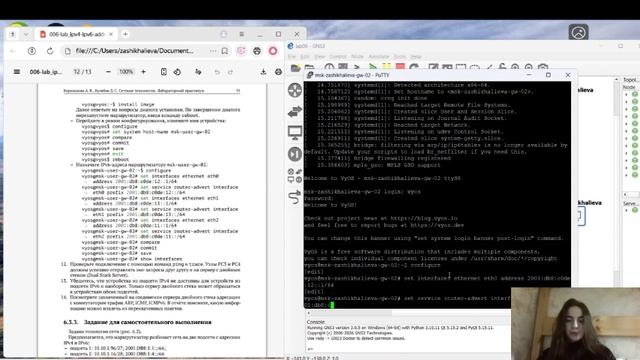Open the Edit menu in GNS3
The width and height of the screenshot is (640, 360).
305,56
